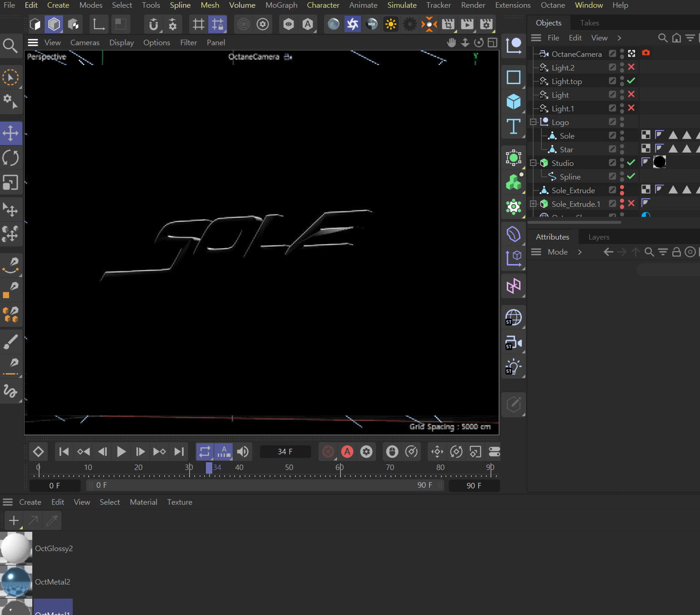Expand Attributes Mode overflow chevron

[x=580, y=252]
